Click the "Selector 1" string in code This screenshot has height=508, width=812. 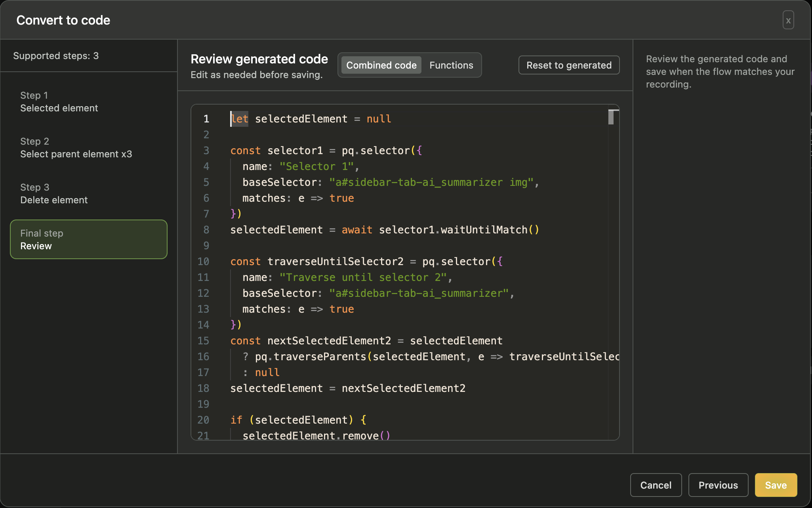[x=316, y=166]
